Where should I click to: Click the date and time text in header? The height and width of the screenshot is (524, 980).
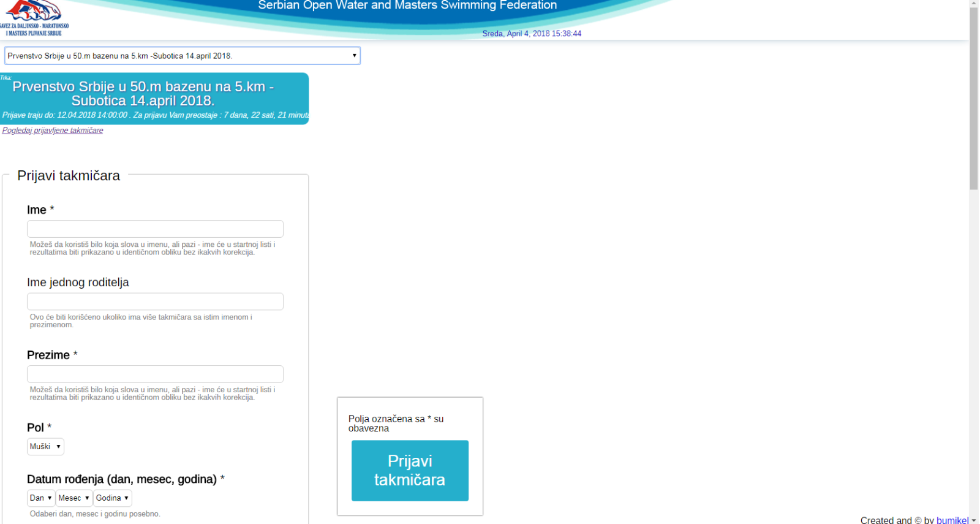pyautogui.click(x=532, y=34)
